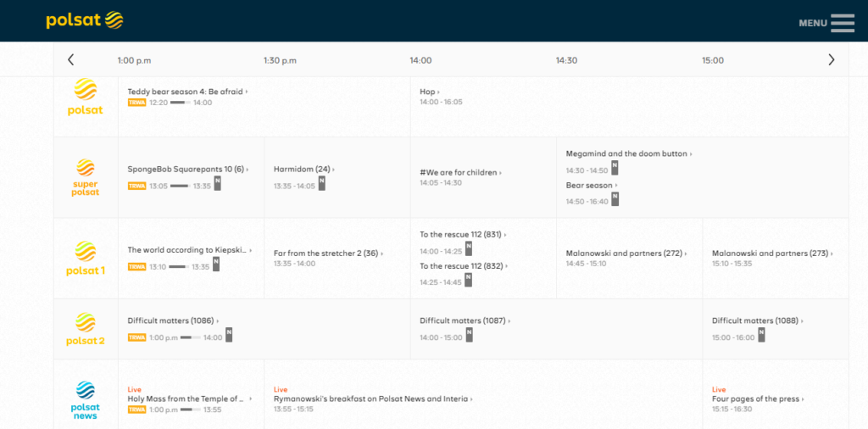868x429 pixels.
Task: Click the 14:30 time header
Action: (x=567, y=60)
